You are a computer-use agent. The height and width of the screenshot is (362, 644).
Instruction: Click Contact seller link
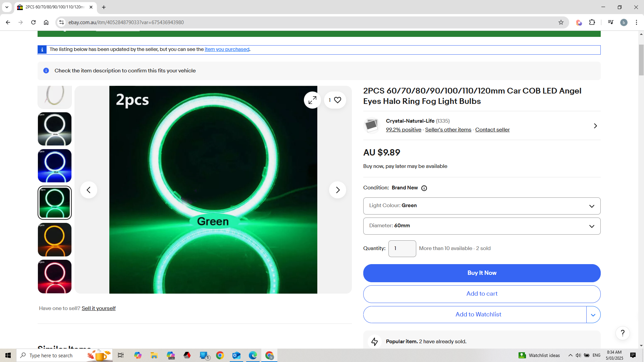(492, 130)
